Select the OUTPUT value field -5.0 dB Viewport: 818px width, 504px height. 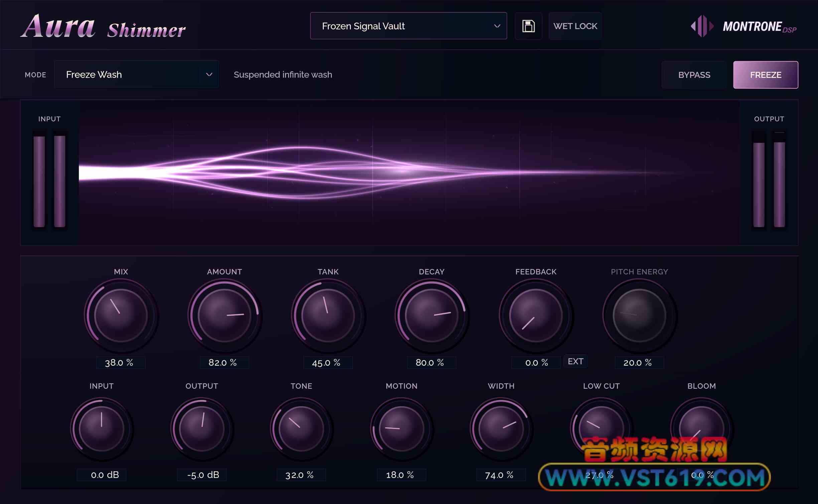(x=201, y=475)
